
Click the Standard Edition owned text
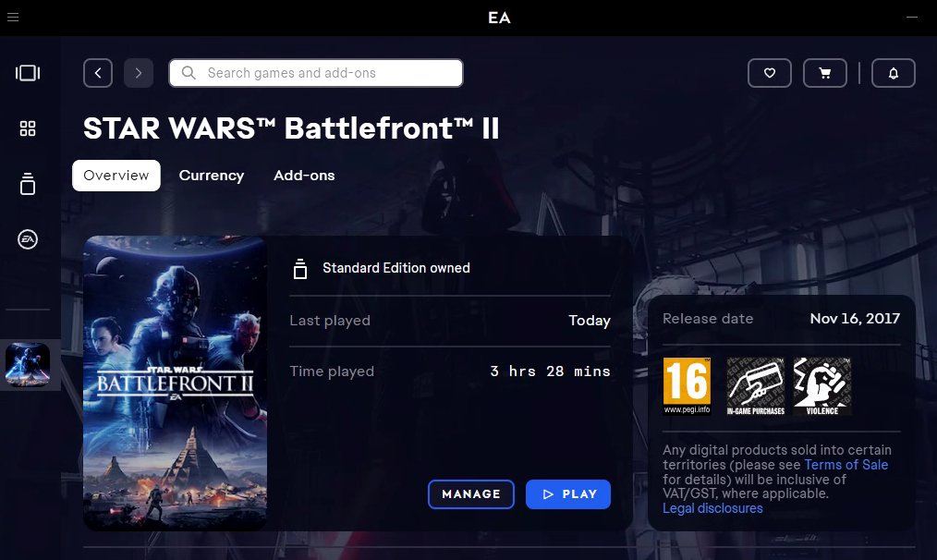coord(396,268)
